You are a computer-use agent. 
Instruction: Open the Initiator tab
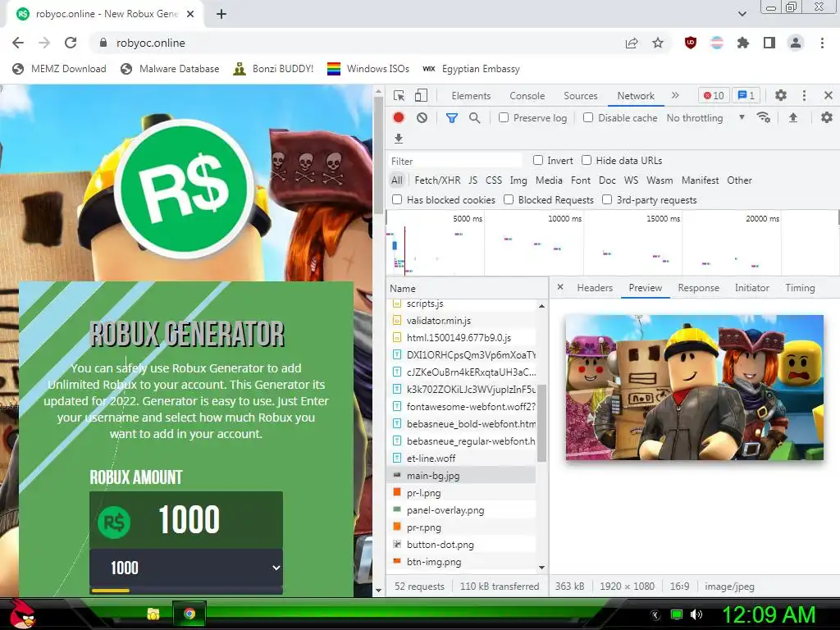(x=751, y=288)
